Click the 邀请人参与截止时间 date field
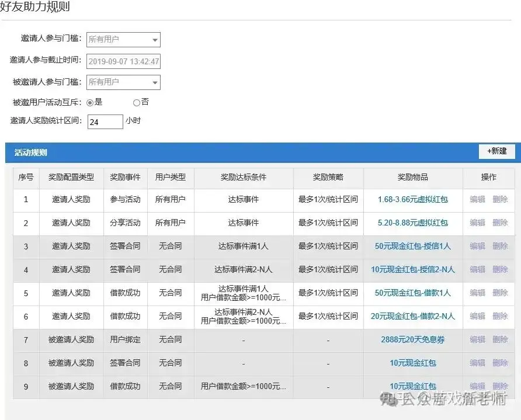Image resolution: width=521 pixels, height=420 pixels. coord(123,61)
